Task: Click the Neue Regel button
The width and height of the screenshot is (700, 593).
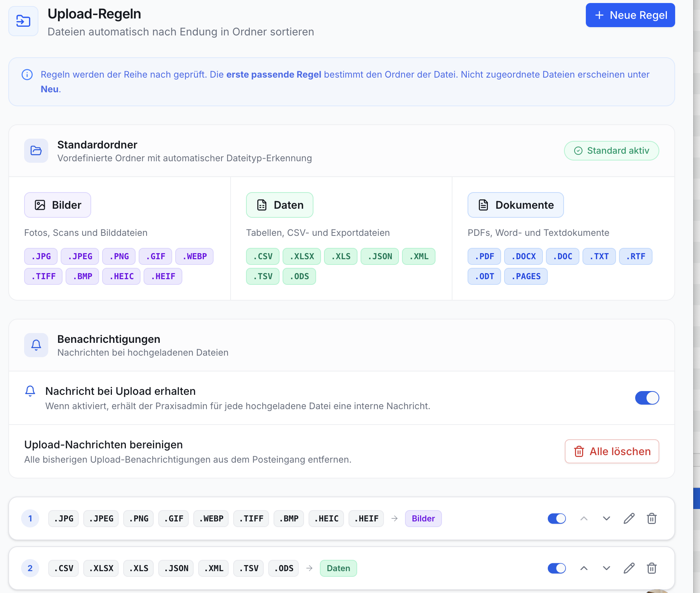Action: [630, 15]
